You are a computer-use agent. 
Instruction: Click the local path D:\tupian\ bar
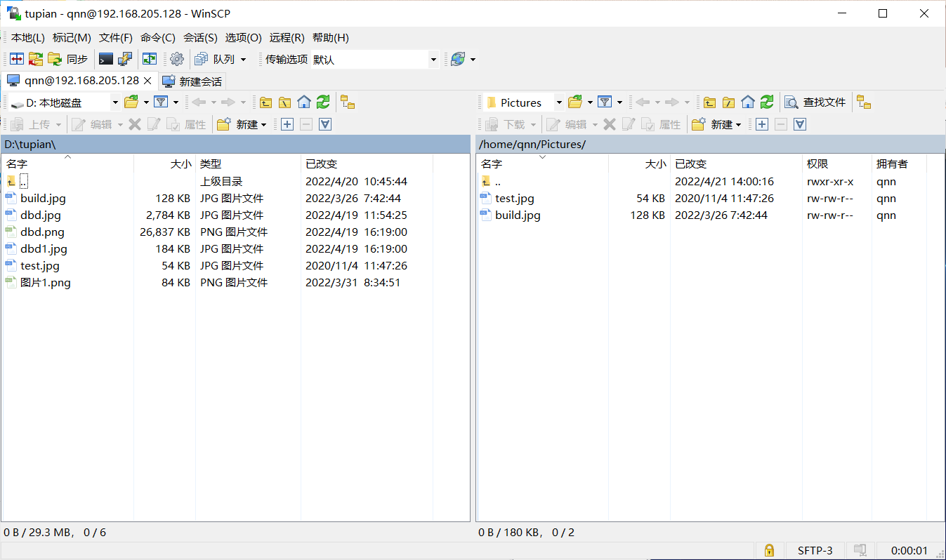235,144
